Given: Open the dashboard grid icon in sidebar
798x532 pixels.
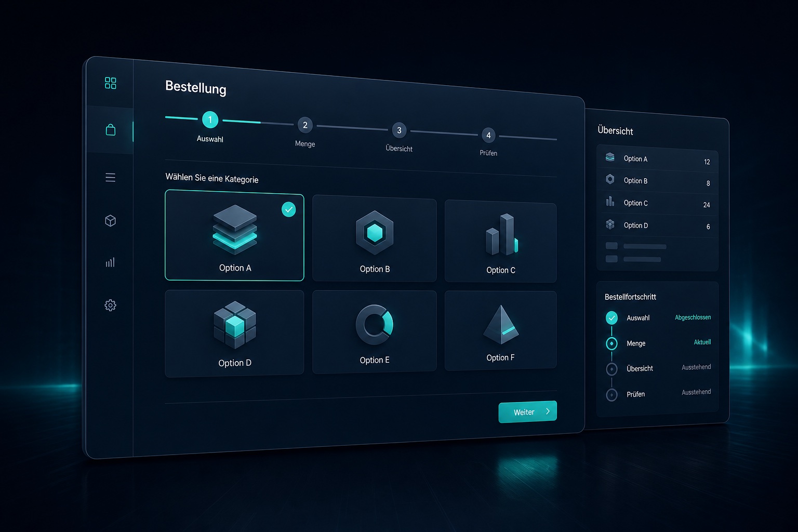Looking at the screenshot, I should [111, 83].
